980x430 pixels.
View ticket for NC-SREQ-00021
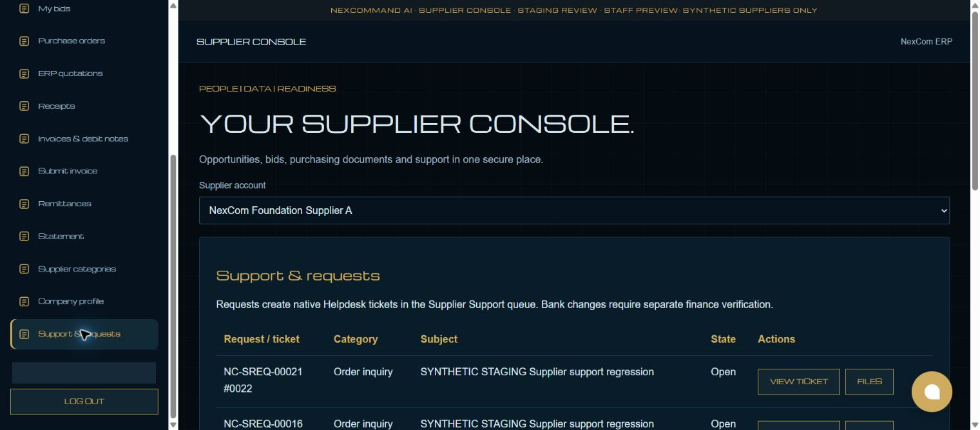(x=798, y=382)
